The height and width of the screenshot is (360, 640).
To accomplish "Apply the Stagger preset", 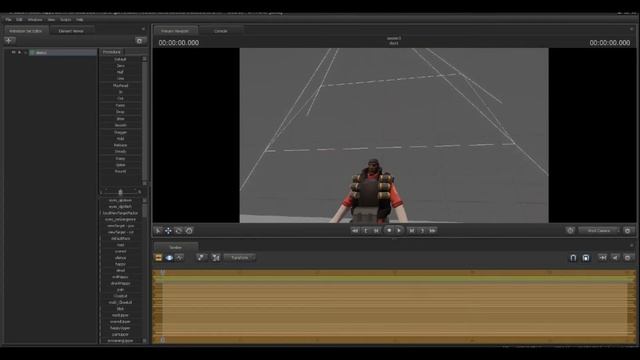I will [120, 132].
